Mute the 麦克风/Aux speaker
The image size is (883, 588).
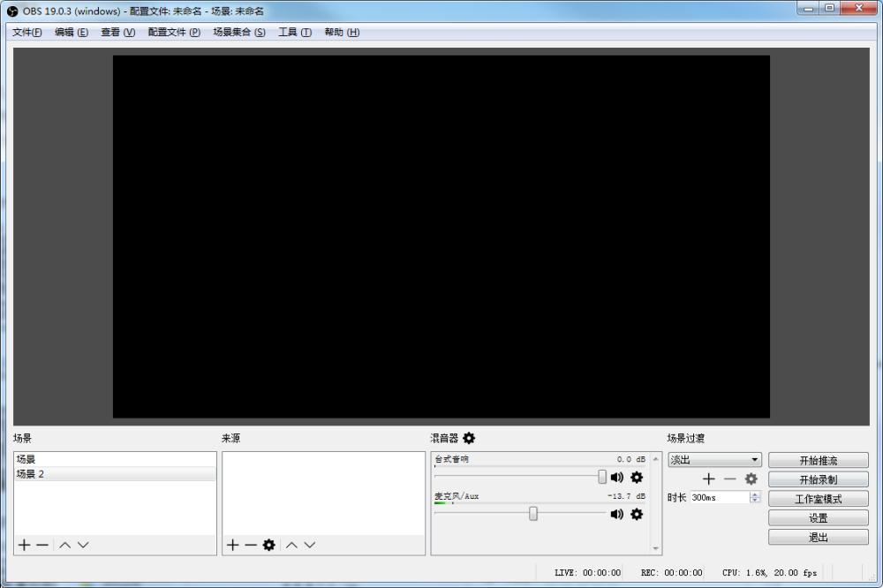pyautogui.click(x=616, y=514)
